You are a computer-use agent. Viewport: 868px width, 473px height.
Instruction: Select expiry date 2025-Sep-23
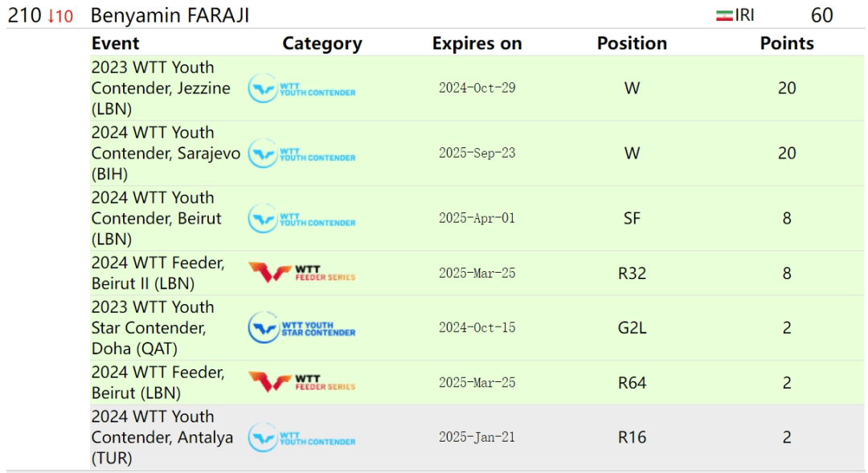[x=477, y=154]
